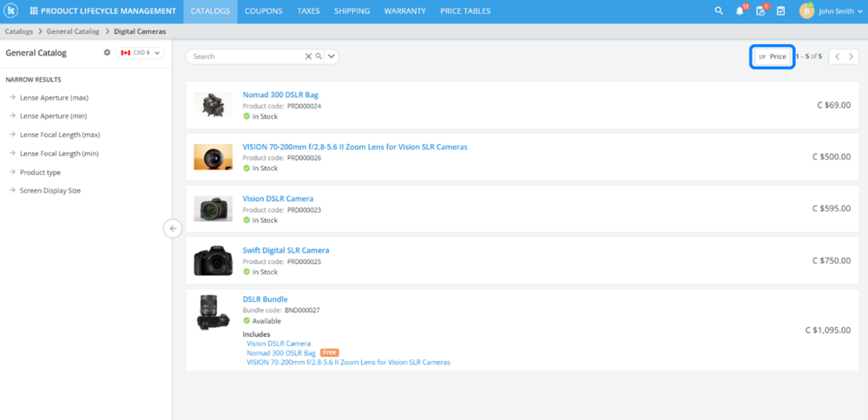868x420 pixels.
Task: Switch to the Catalogs tab
Action: (210, 11)
